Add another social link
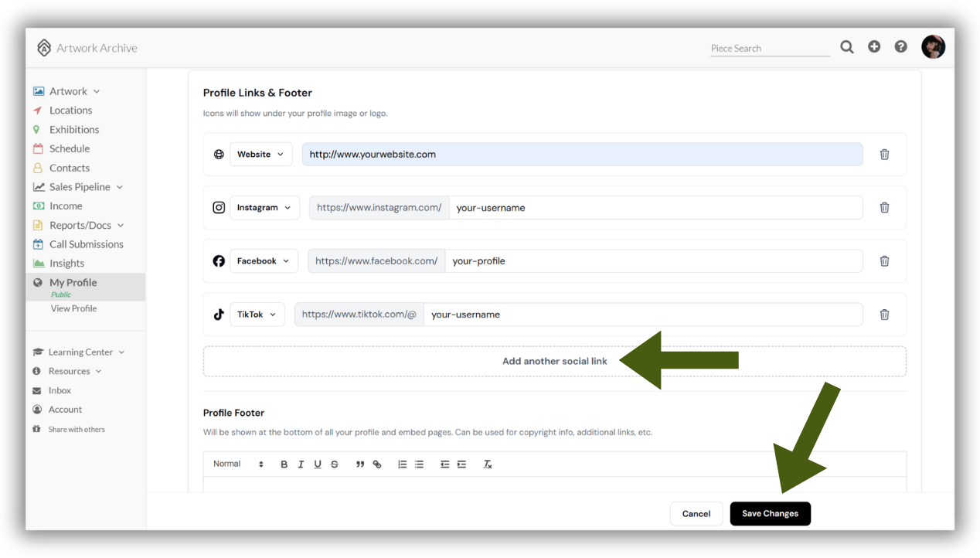 554,361
